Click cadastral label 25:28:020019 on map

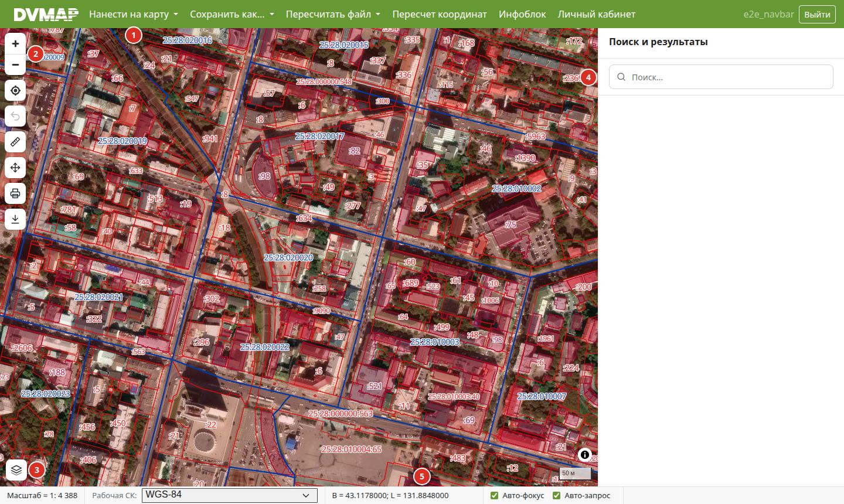point(122,141)
